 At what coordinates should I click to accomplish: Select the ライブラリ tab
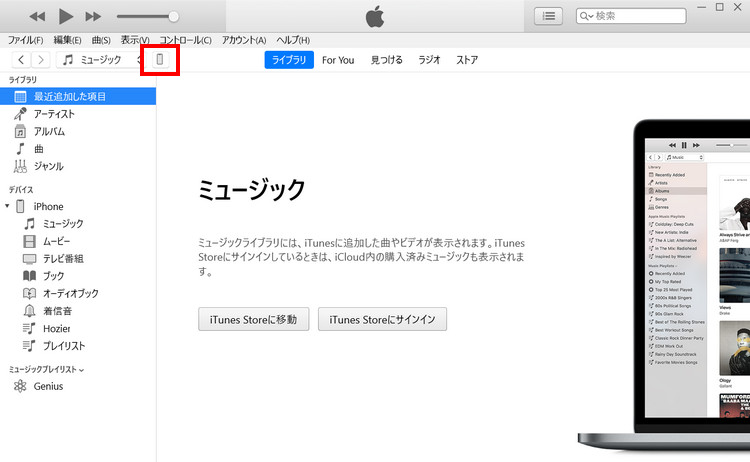289,60
